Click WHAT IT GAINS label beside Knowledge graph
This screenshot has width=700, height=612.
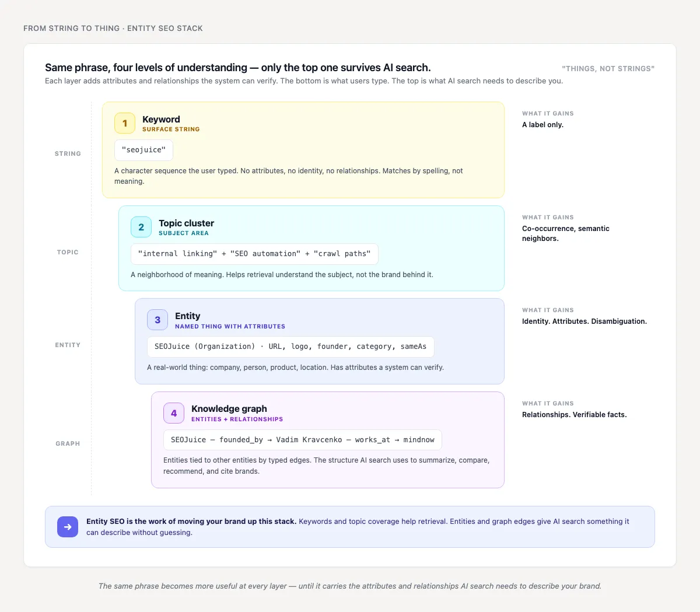pos(548,403)
